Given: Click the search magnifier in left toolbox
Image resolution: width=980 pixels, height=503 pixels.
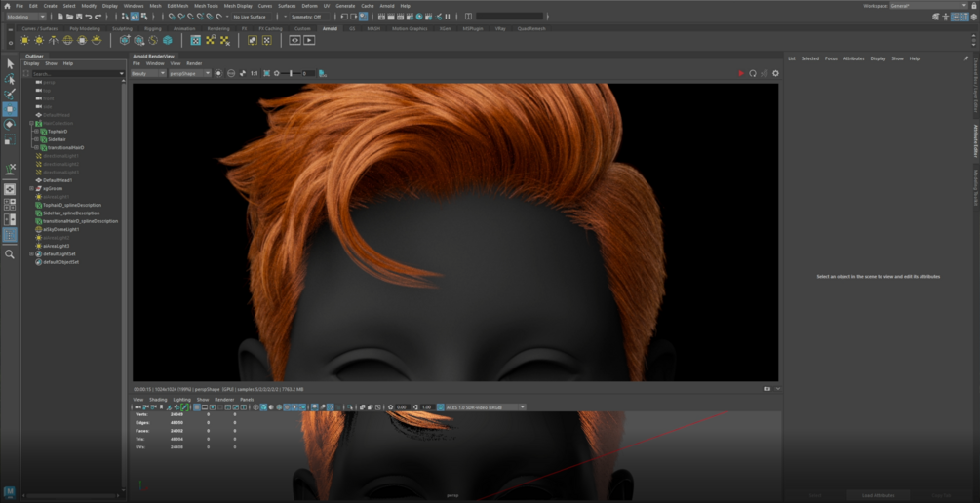Looking at the screenshot, I should click(x=10, y=254).
